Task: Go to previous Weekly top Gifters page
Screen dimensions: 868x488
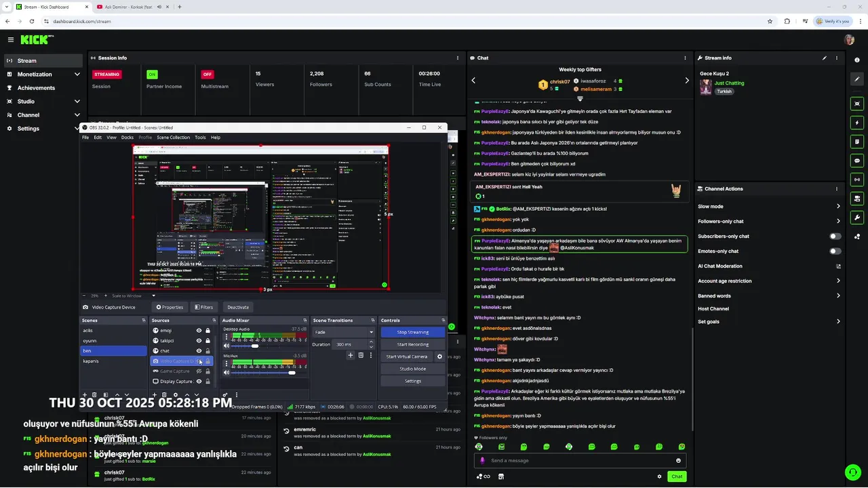Action: click(x=473, y=81)
